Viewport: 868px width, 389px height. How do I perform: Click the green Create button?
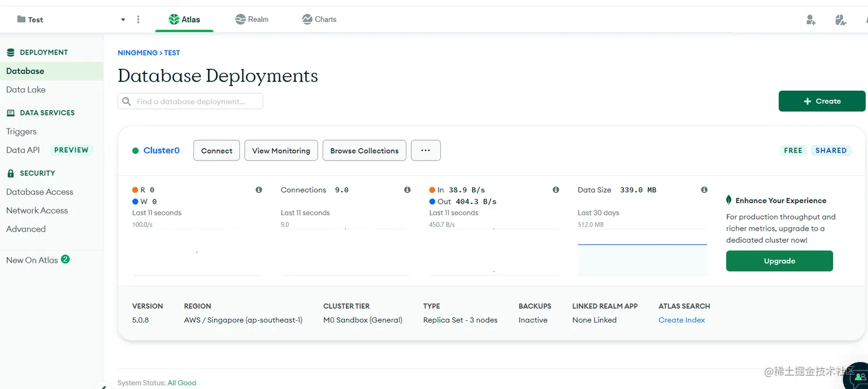pos(821,101)
